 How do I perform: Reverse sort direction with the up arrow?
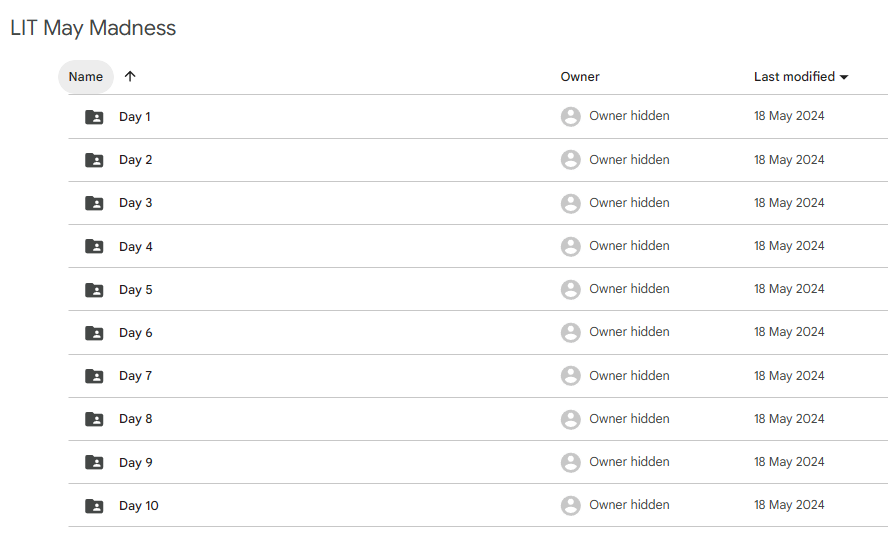click(130, 77)
